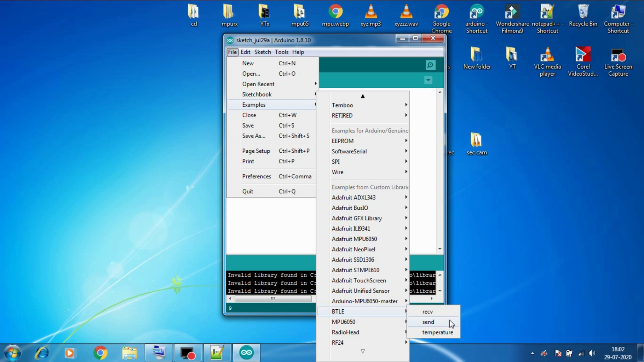Open the Recycle Bin desktop icon

[583, 16]
